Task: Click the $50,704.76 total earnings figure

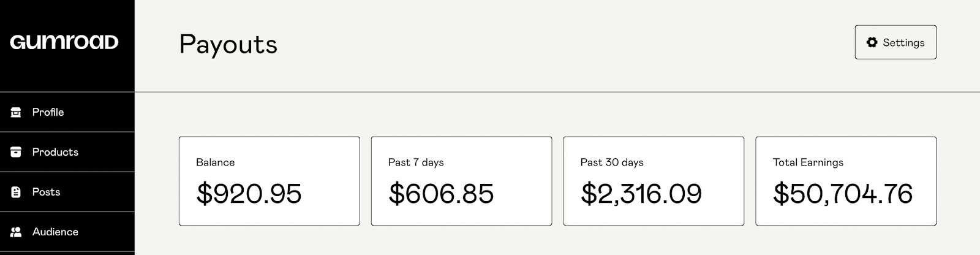Action: tap(843, 194)
